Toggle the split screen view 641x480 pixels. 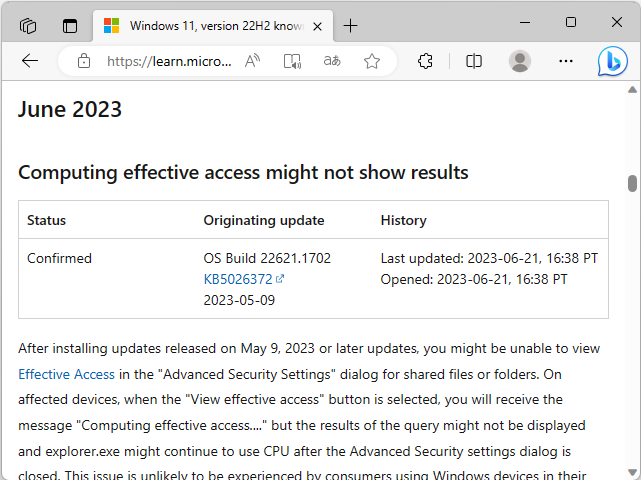pos(474,61)
